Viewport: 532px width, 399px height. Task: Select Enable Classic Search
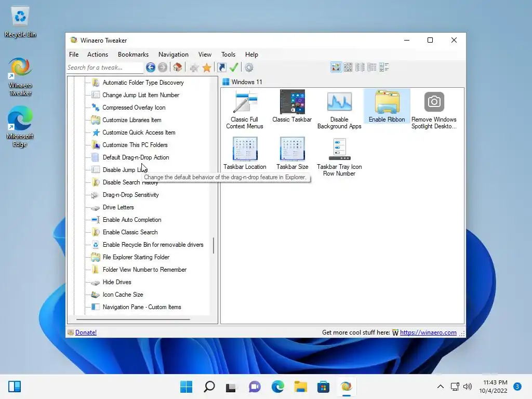(130, 232)
